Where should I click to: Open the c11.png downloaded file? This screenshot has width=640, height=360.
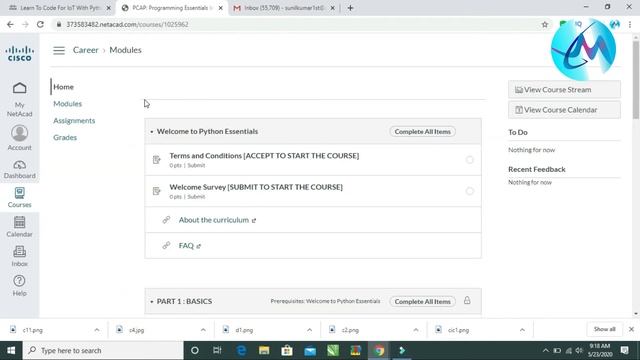(x=33, y=330)
